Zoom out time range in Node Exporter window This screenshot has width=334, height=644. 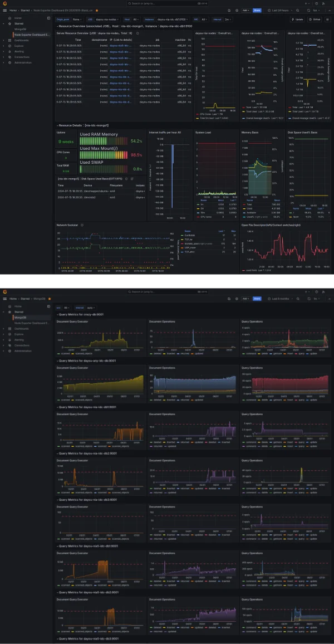(297, 10)
